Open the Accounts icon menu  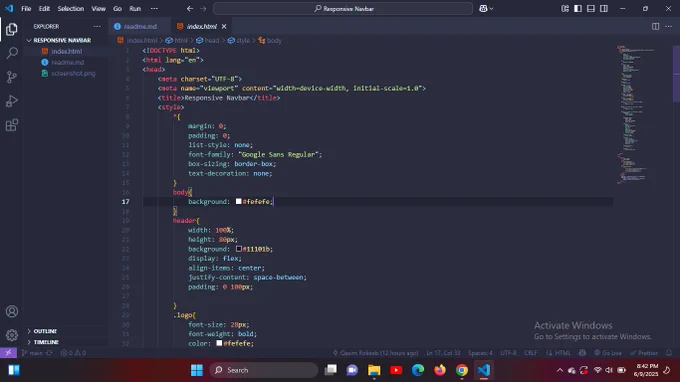coord(12,311)
